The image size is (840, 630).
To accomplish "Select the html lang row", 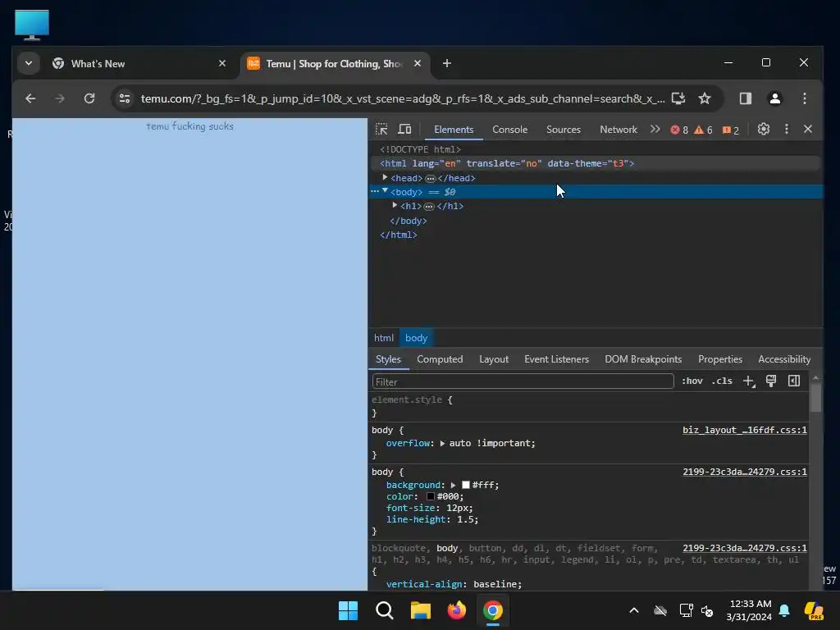I will click(x=596, y=163).
